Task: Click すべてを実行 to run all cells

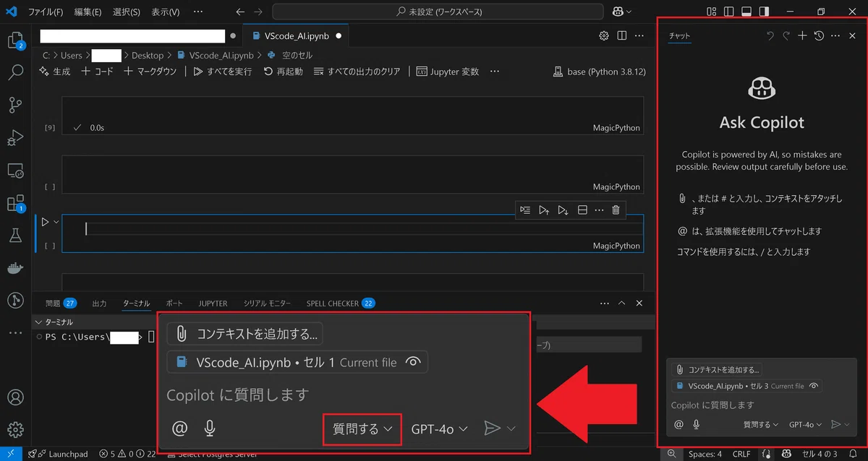Action: [223, 72]
